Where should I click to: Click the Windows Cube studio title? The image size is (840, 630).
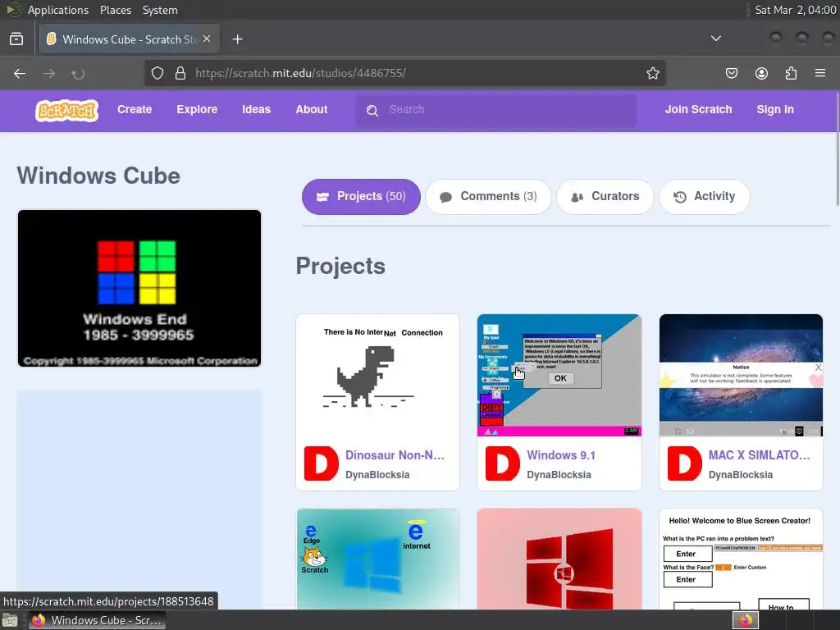98,176
